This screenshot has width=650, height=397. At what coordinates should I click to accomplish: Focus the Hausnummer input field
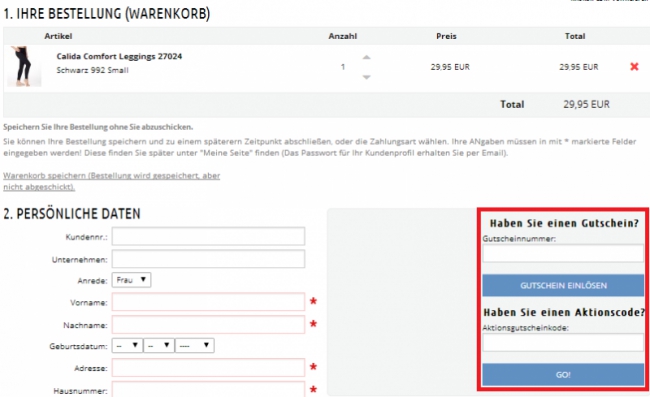click(209, 390)
